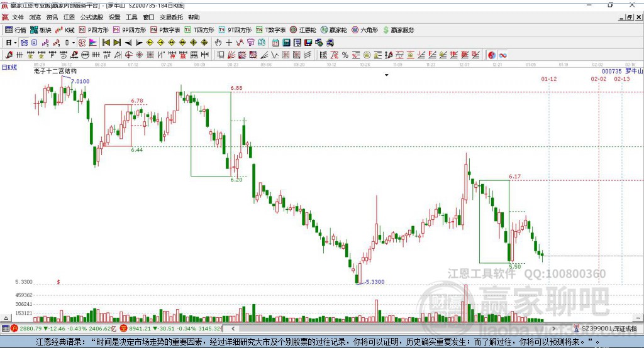This screenshot has width=644, height=348.
Task: Expand the 日 period dropdown
Action: (15, 43)
